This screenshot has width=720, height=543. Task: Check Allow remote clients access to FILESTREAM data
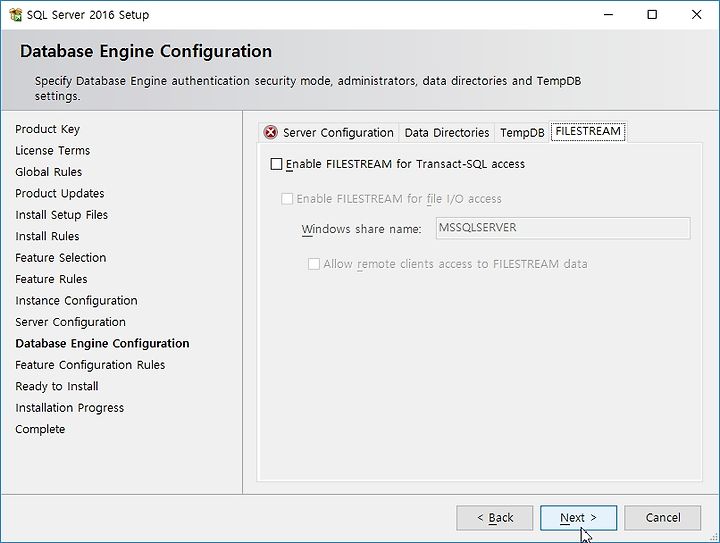click(314, 264)
